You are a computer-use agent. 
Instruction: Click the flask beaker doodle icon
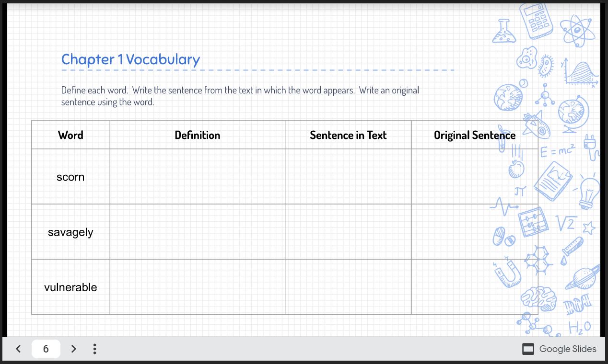coord(503,31)
